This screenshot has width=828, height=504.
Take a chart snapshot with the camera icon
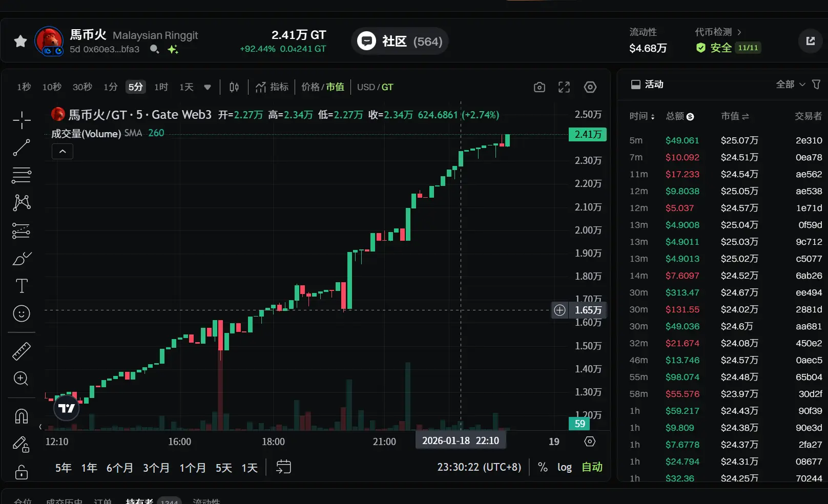coord(540,87)
